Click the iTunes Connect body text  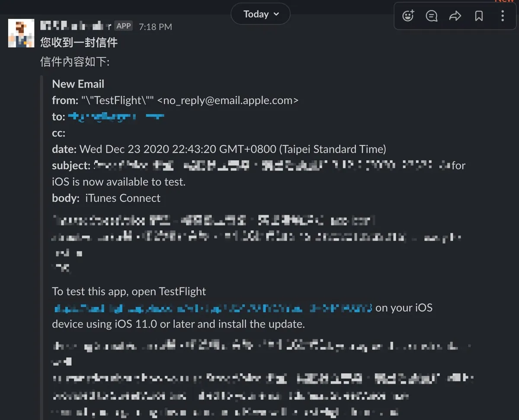pos(123,198)
